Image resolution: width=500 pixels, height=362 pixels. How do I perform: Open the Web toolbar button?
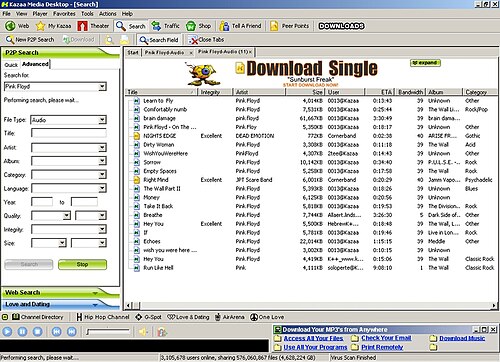pos(17,26)
